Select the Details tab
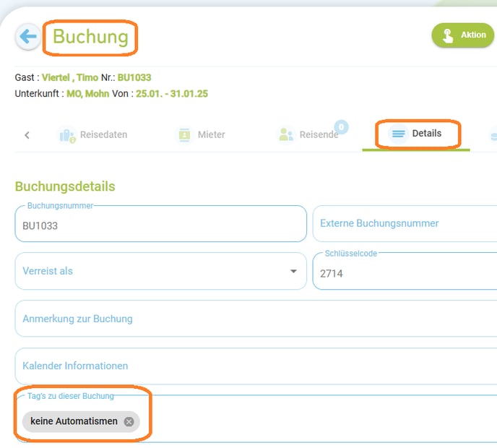This screenshot has width=497, height=448. click(x=416, y=134)
